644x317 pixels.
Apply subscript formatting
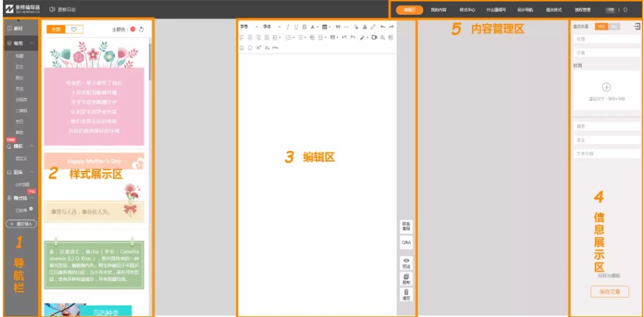pyautogui.click(x=267, y=48)
